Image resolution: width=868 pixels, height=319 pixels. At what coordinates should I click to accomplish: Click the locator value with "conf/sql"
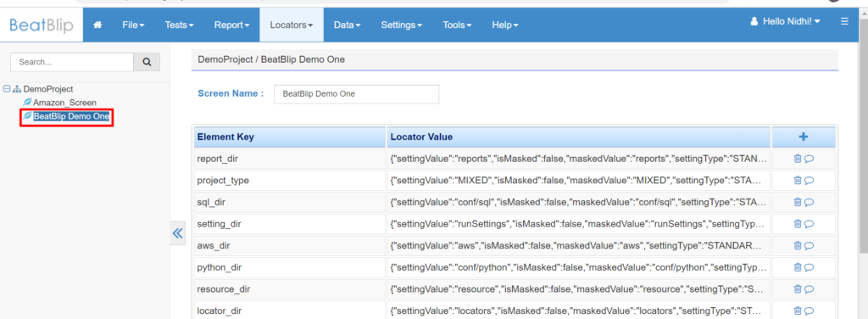coord(578,202)
